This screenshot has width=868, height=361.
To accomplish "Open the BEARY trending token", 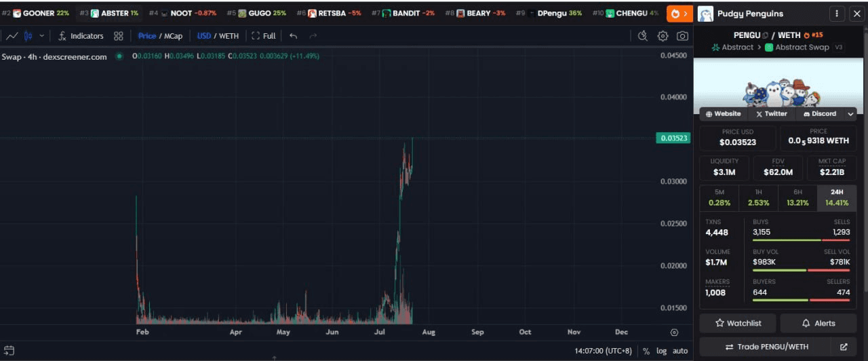I will pos(475,13).
